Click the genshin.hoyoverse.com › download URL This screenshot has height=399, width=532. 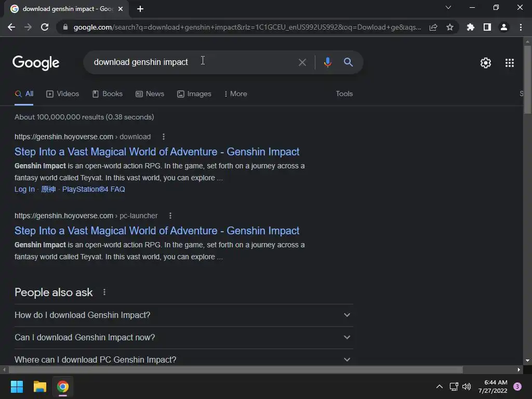coord(83,137)
